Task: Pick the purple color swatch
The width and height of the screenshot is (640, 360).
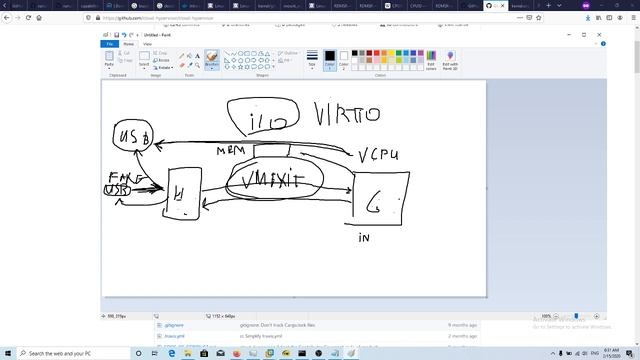Action: coord(420,53)
